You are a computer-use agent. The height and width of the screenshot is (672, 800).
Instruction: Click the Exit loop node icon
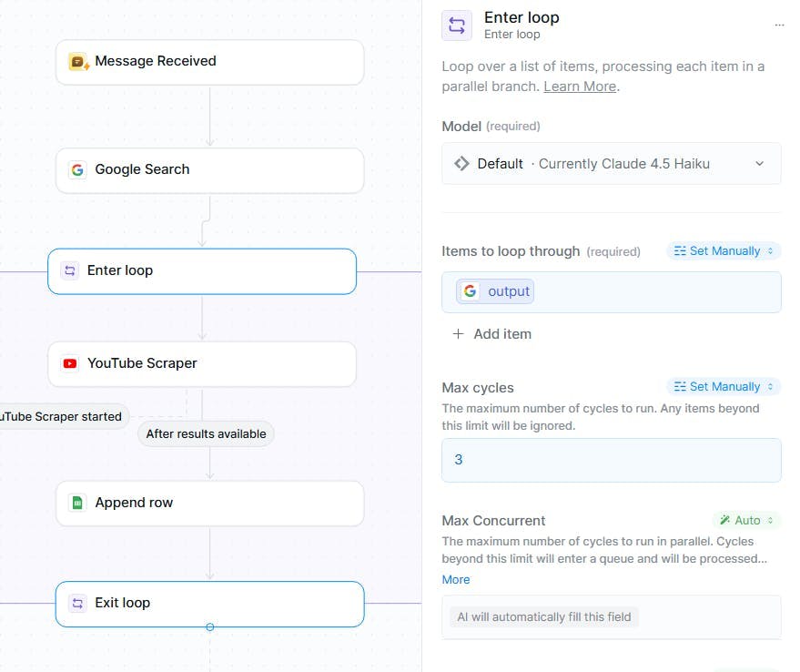pyautogui.click(x=78, y=603)
